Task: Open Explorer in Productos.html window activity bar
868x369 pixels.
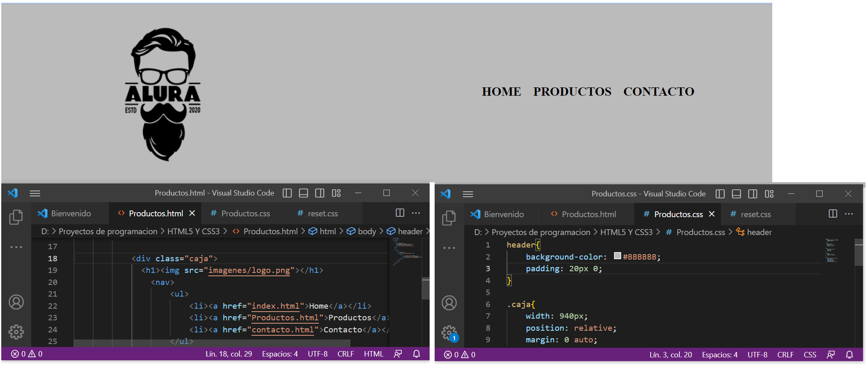Action: [16, 217]
